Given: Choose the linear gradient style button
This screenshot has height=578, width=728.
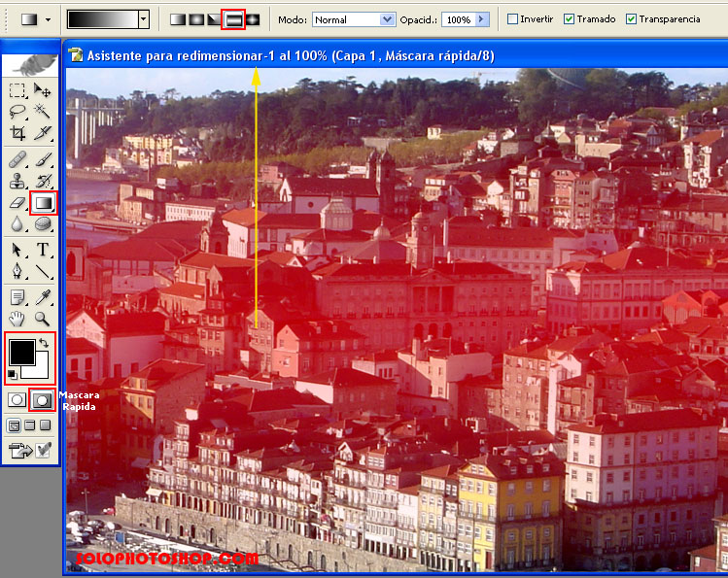Looking at the screenshot, I should pos(178,19).
